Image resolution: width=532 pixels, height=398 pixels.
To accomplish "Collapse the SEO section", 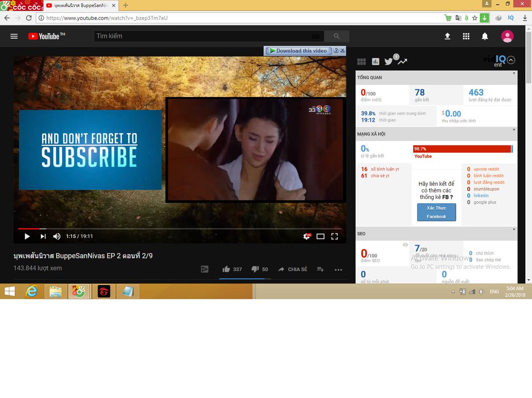I will point(514,229).
